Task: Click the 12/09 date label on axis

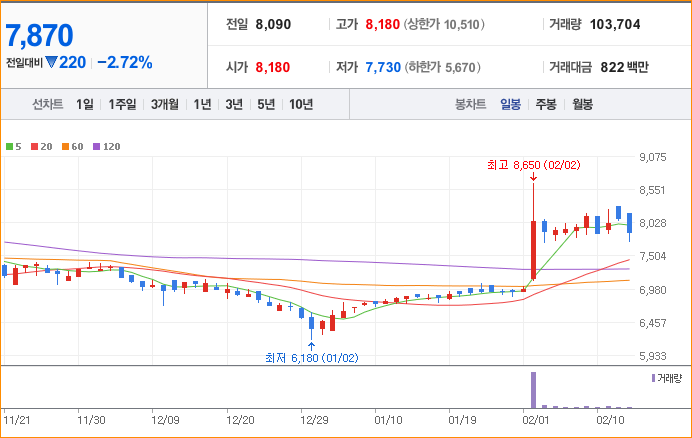Action: 165,420
